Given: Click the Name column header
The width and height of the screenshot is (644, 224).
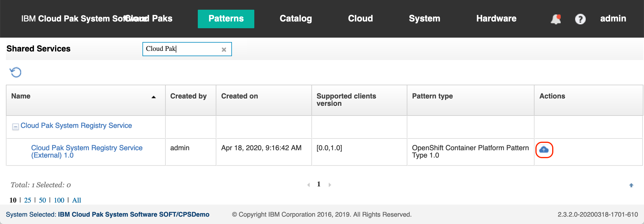Looking at the screenshot, I should pos(86,100).
